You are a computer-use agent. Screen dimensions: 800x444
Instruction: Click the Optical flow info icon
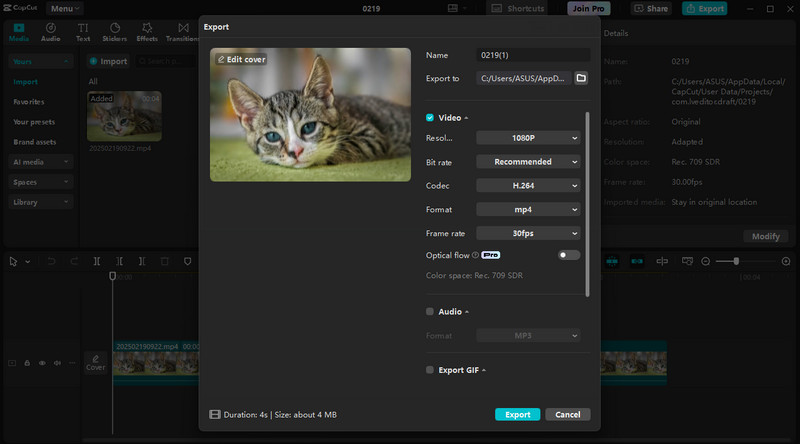(475, 255)
